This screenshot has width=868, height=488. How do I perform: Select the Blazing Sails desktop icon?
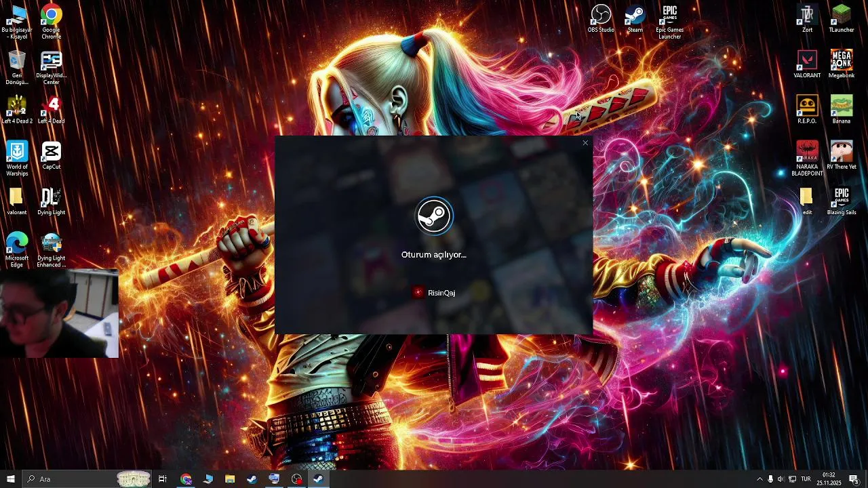pyautogui.click(x=842, y=201)
